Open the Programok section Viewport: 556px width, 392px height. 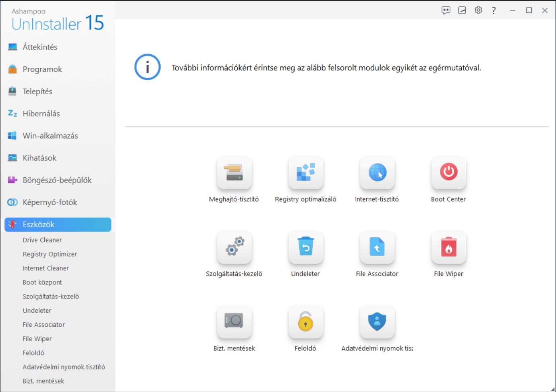tap(58, 69)
